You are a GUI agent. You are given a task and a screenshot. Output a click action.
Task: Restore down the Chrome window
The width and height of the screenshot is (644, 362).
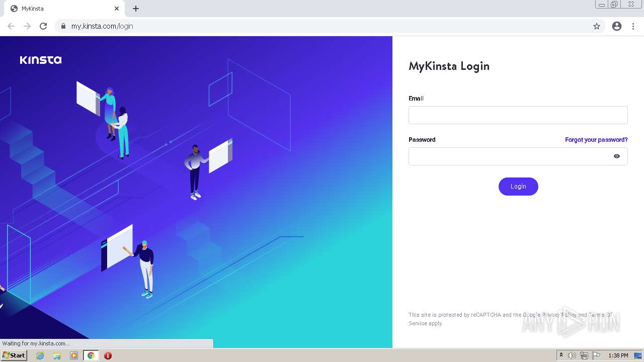[x=614, y=5]
